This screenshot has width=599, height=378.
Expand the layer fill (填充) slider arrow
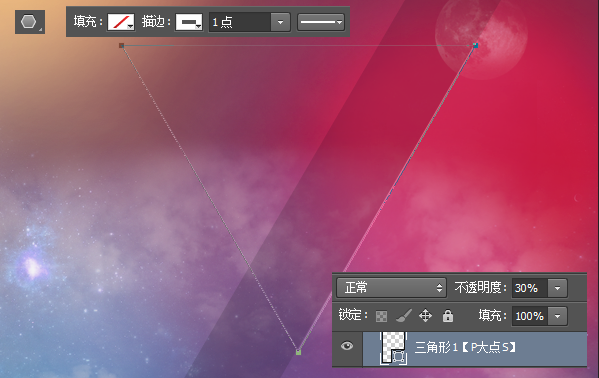557,316
